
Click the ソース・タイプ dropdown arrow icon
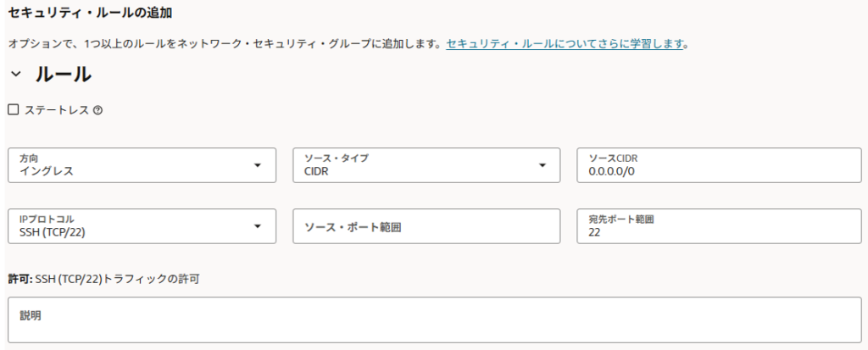click(542, 165)
